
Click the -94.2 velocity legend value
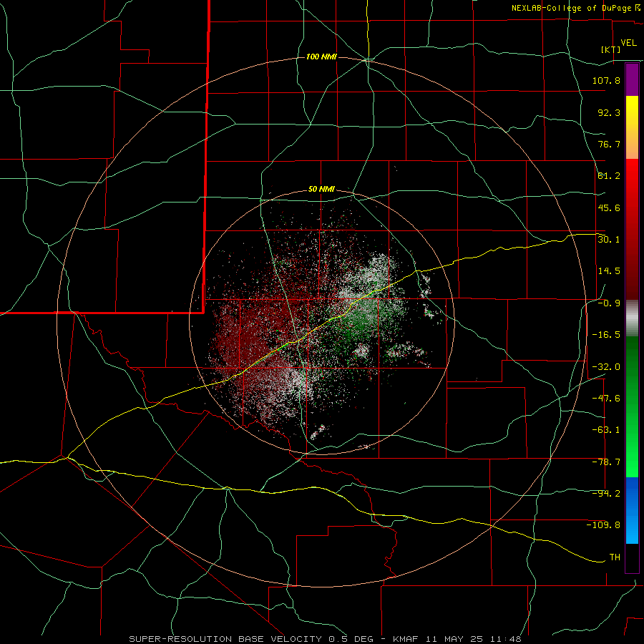coord(606,494)
